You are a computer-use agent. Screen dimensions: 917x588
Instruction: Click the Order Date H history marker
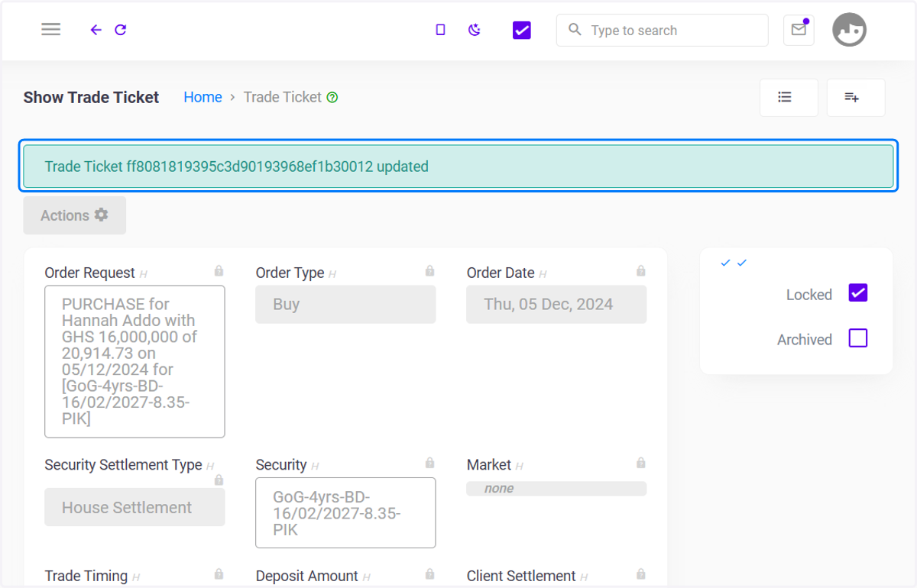543,274
